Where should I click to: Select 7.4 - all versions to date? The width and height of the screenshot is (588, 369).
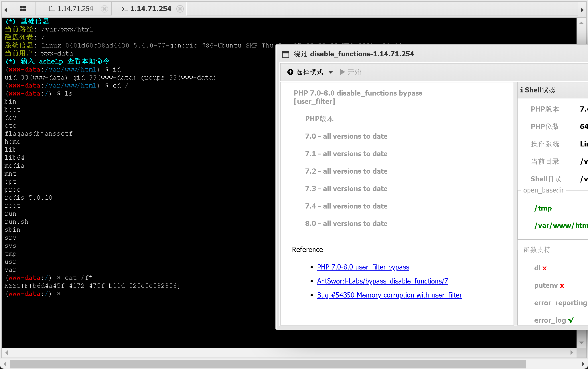tap(346, 206)
